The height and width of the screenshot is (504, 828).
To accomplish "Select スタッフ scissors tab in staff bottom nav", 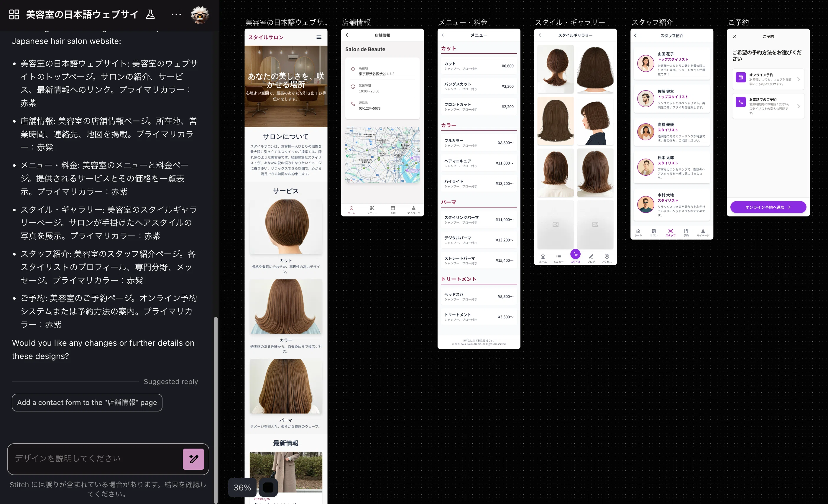I will (671, 233).
